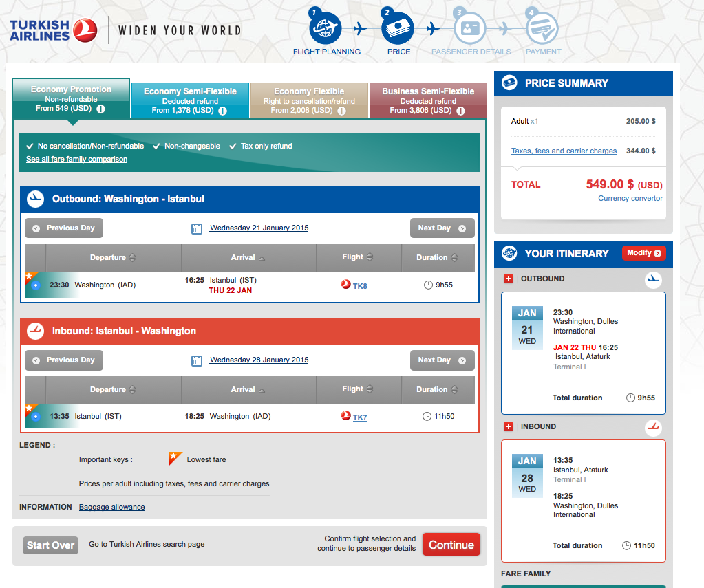
Task: Go to inbound Next Day
Action: point(442,360)
